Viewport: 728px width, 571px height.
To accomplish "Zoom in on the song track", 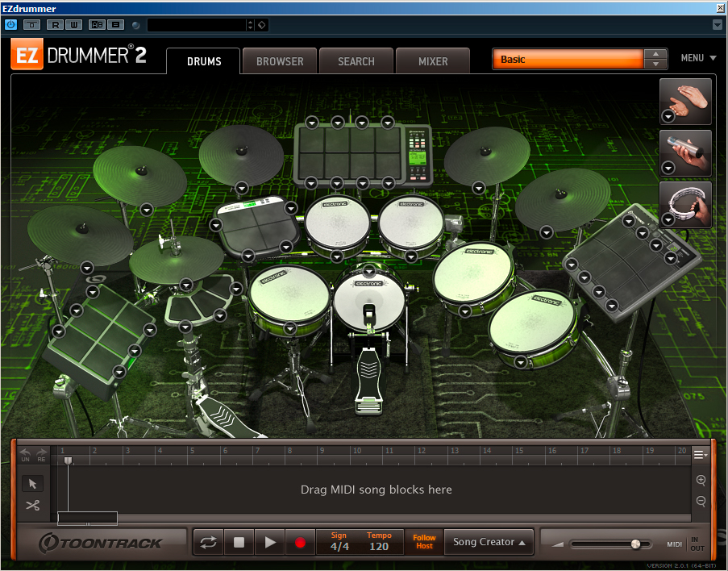I will tap(701, 480).
